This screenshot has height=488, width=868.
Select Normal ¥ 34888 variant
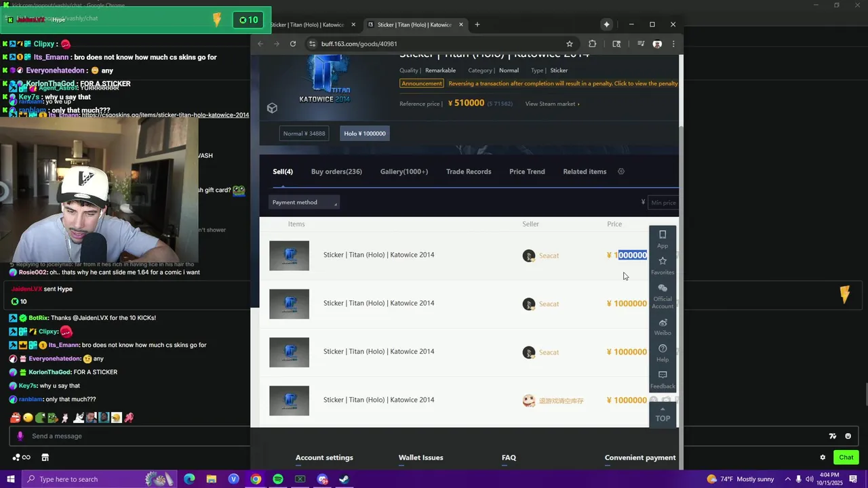304,134
